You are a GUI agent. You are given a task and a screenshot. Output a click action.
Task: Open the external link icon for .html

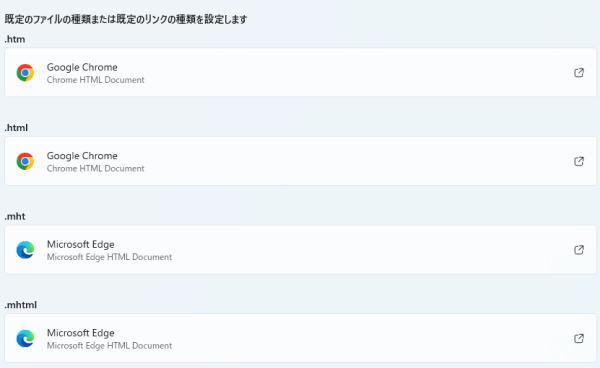[x=579, y=161]
